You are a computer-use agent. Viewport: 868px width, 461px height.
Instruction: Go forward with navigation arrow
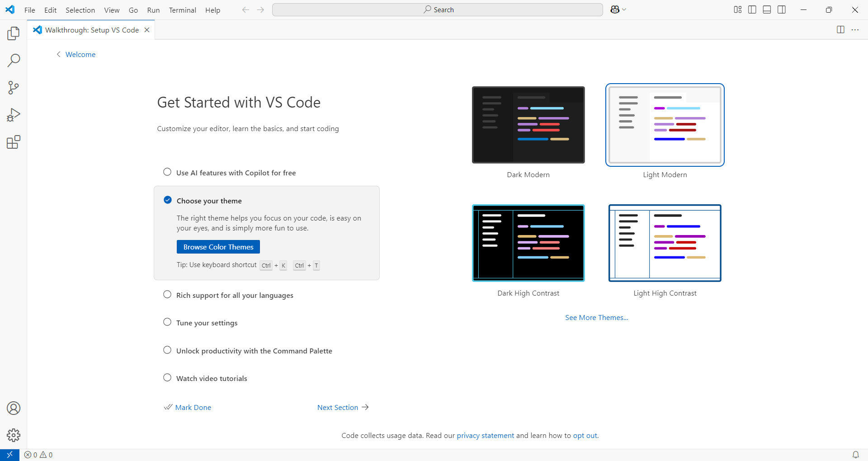[x=260, y=9]
